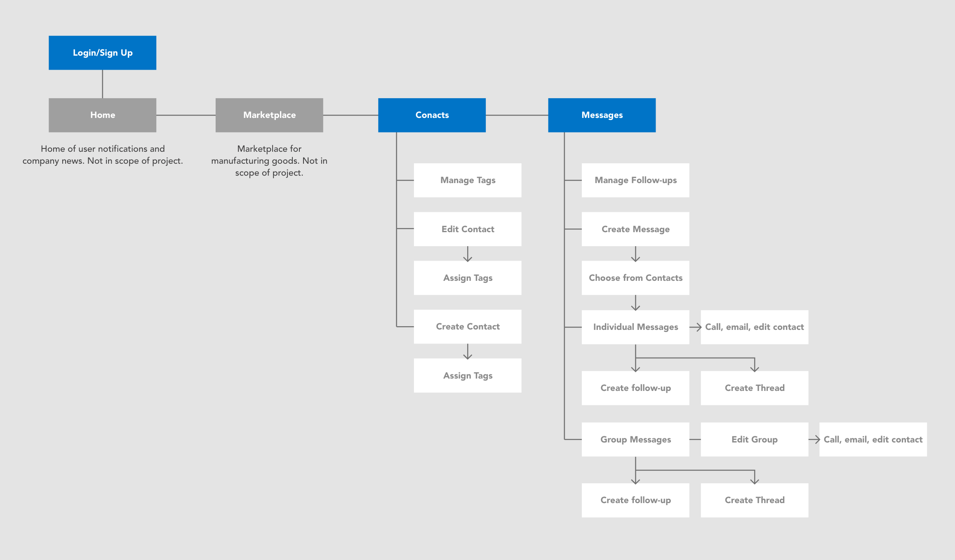Image resolution: width=955 pixels, height=560 pixels.
Task: Select the Home description text
Action: [102, 155]
